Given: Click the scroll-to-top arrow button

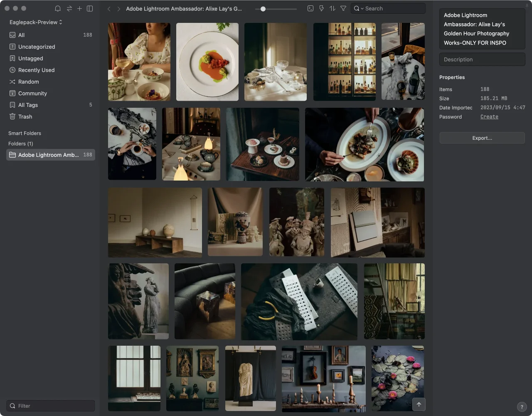Looking at the screenshot, I should (x=419, y=404).
